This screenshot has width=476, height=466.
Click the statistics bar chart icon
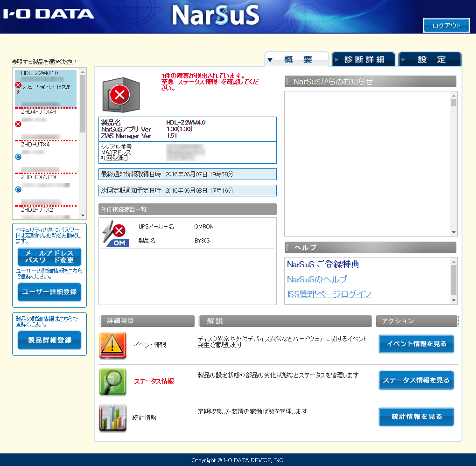tap(112, 418)
